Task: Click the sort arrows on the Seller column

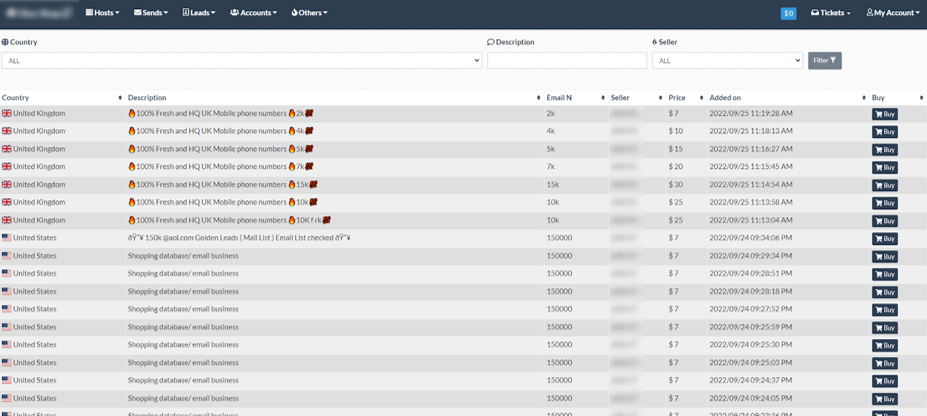Action: pyautogui.click(x=660, y=98)
